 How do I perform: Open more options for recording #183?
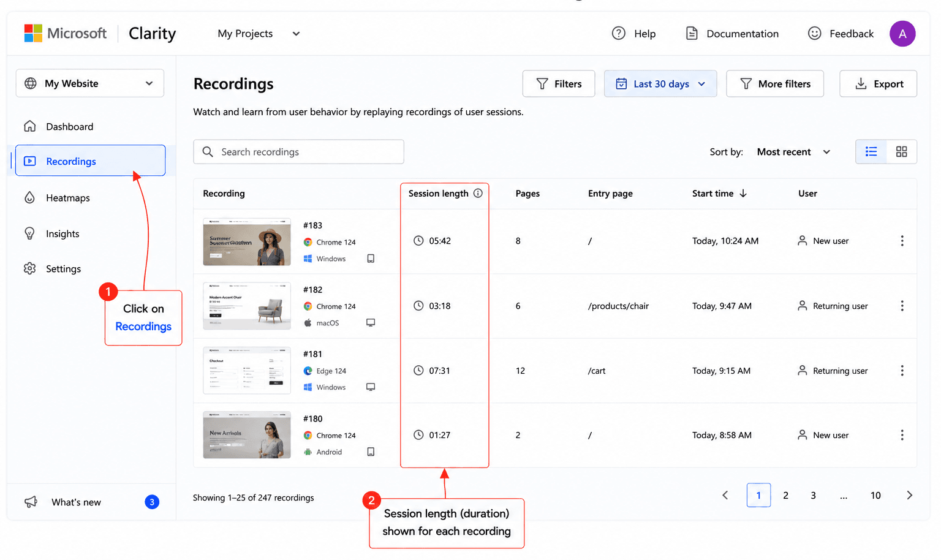click(902, 241)
